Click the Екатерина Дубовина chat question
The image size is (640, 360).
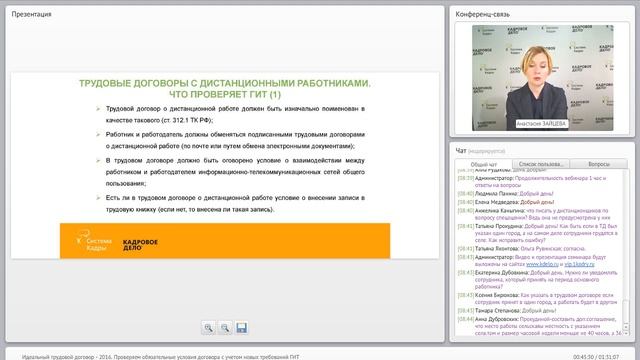tap(538, 280)
